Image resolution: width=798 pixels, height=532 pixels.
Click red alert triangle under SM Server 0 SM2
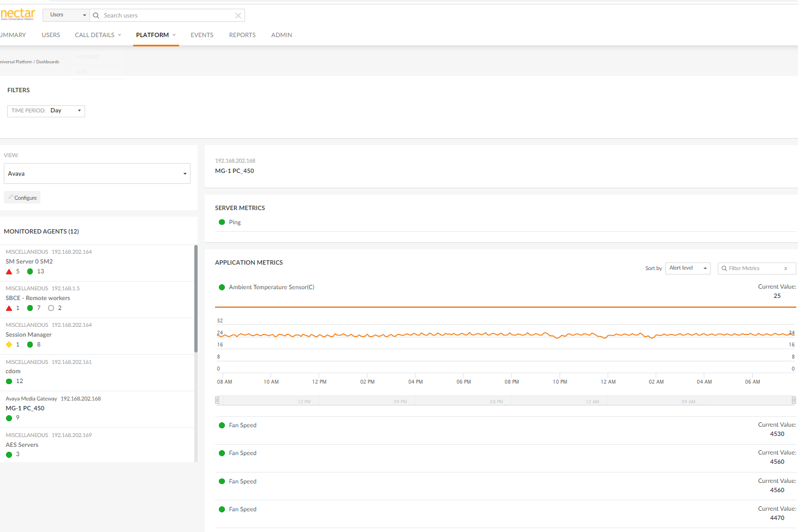pyautogui.click(x=9, y=272)
